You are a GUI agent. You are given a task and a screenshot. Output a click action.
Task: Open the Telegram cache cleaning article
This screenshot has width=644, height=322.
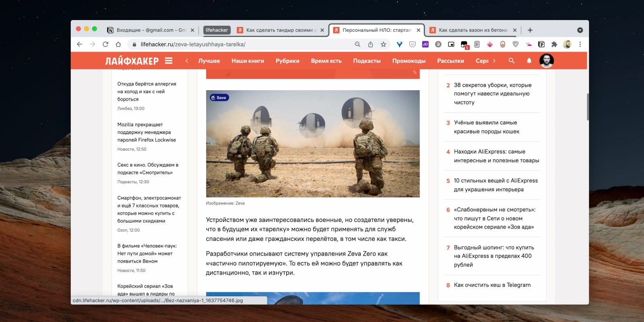[x=492, y=285]
